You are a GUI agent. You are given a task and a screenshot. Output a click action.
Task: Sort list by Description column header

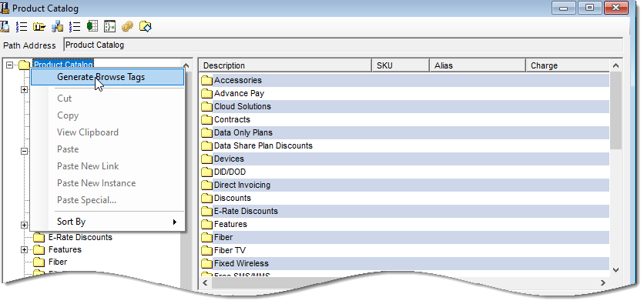pos(286,65)
